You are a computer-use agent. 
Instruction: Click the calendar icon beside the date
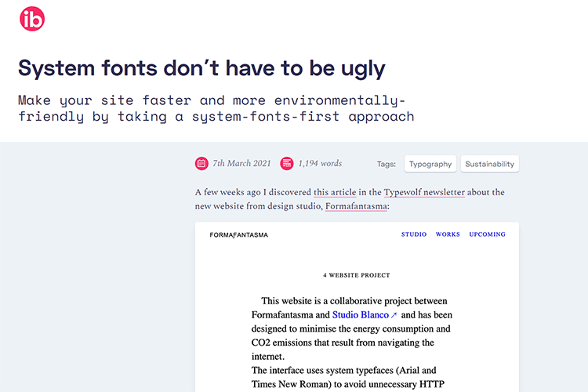coord(201,164)
